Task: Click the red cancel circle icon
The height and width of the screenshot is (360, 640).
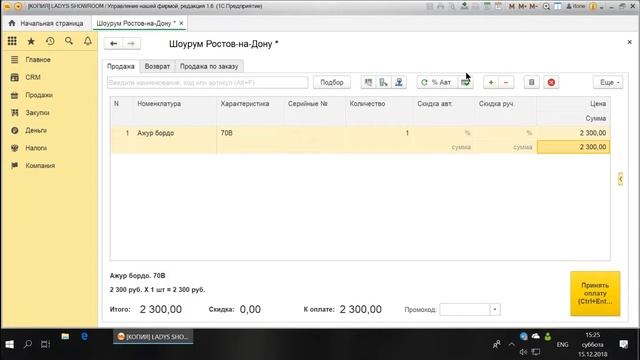Action: tap(551, 82)
